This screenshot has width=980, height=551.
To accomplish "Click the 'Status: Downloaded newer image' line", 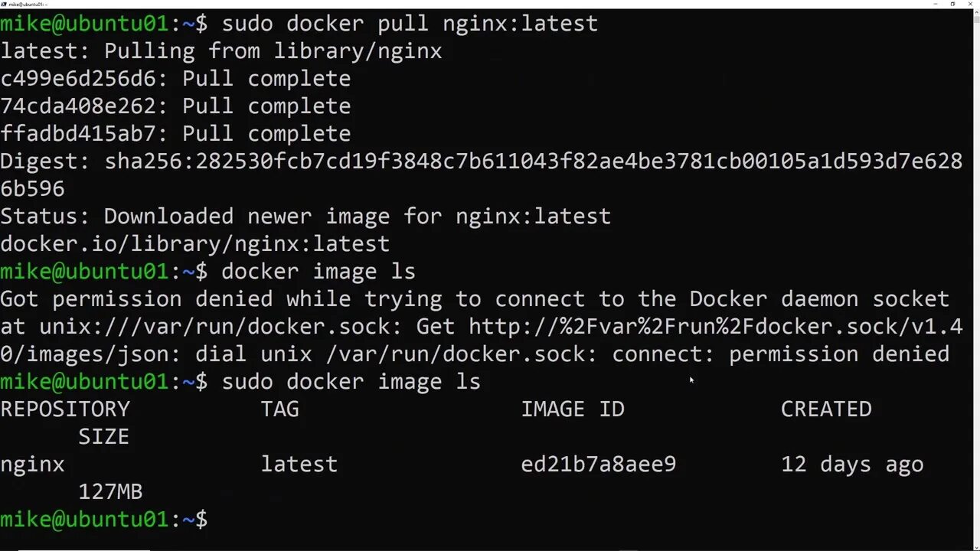I will click(305, 217).
